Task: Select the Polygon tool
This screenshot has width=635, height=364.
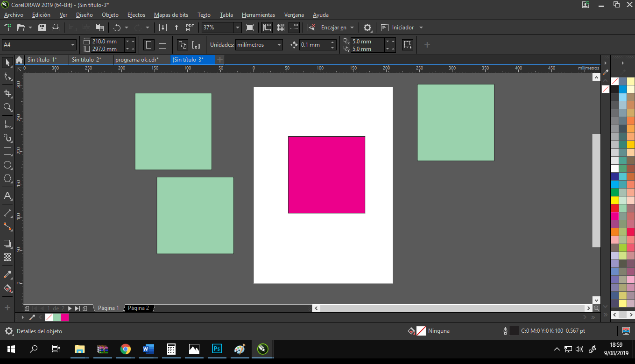Action: (7, 179)
